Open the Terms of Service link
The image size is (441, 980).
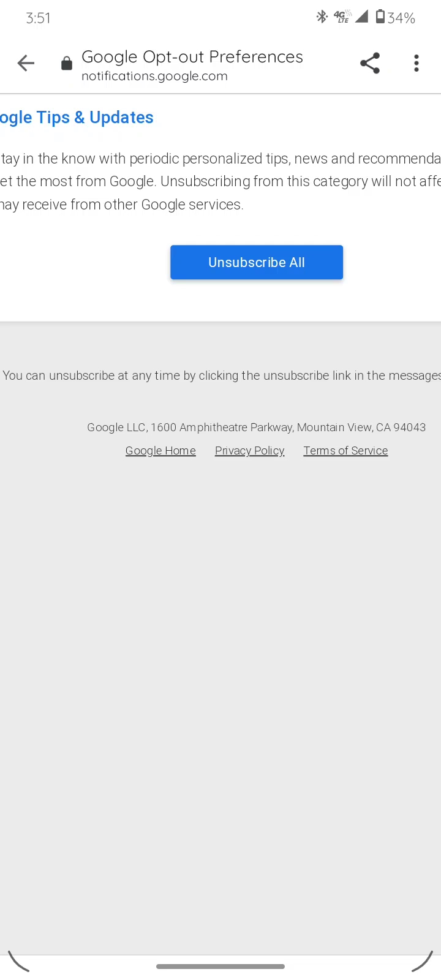(x=345, y=451)
